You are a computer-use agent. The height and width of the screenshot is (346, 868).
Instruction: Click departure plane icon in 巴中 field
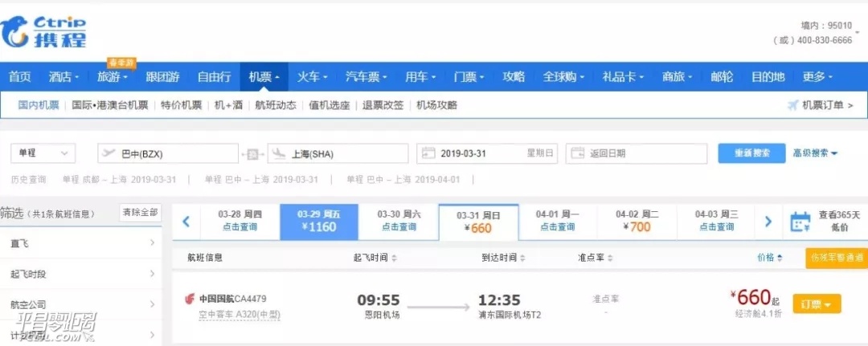click(x=108, y=153)
